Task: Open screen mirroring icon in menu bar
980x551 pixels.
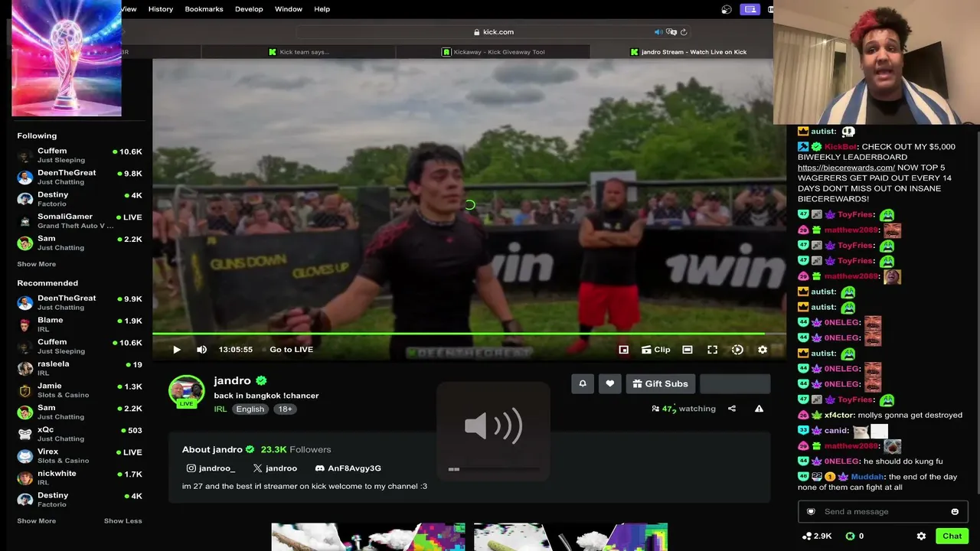Action: tap(750, 9)
